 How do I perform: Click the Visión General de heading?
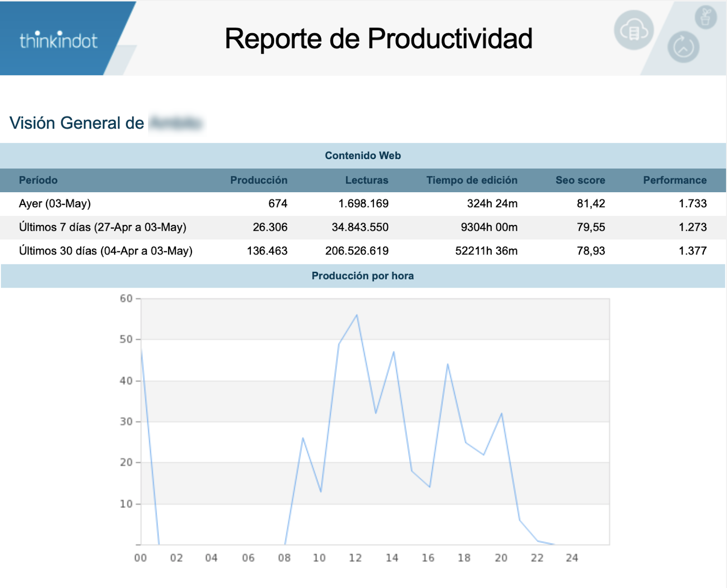[x=77, y=123]
